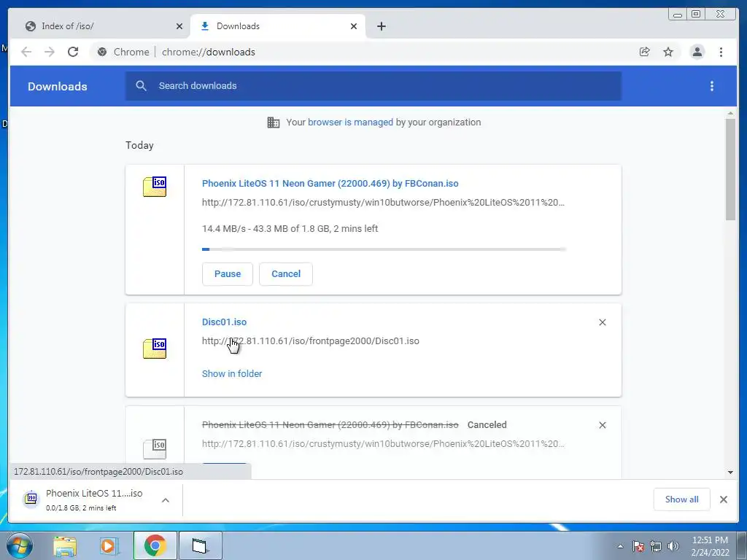Expand the Phoenix LiteOS download shelf options
Screen dimensions: 747x560
(166, 500)
